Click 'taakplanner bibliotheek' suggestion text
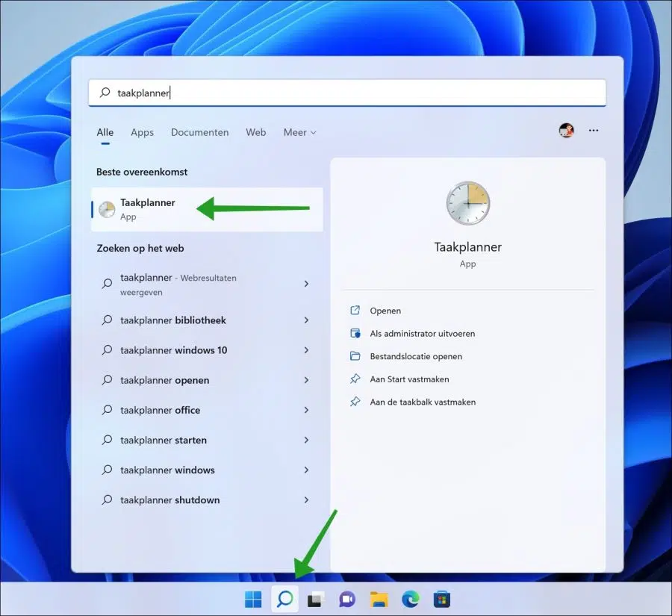This screenshot has height=616, width=672. tap(172, 320)
